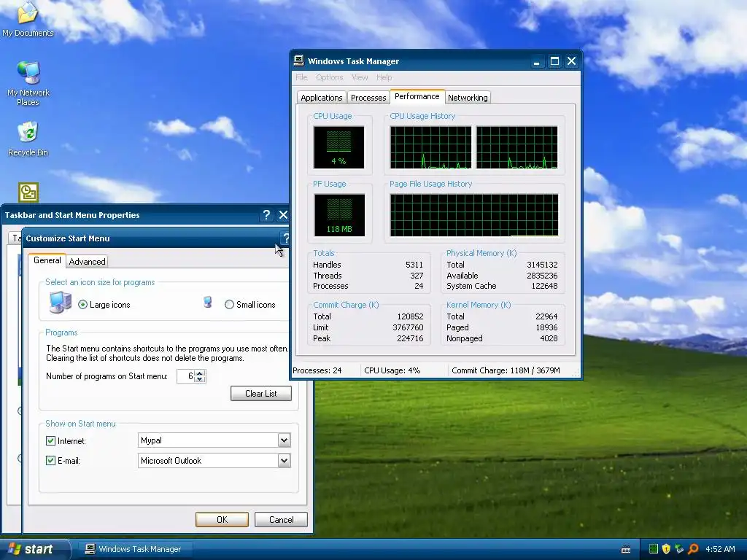The image size is (747, 560).
Task: Click the Kernel Memory Paged value 18936
Action: coord(546,327)
